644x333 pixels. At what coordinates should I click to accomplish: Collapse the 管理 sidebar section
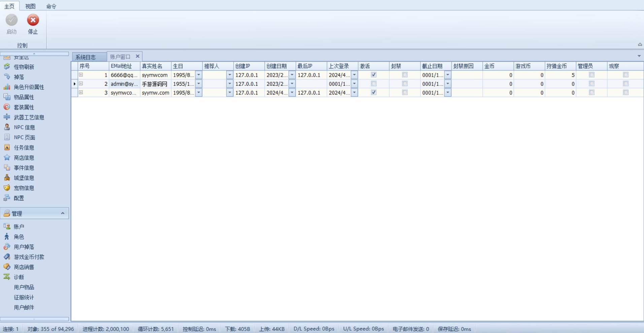click(63, 213)
